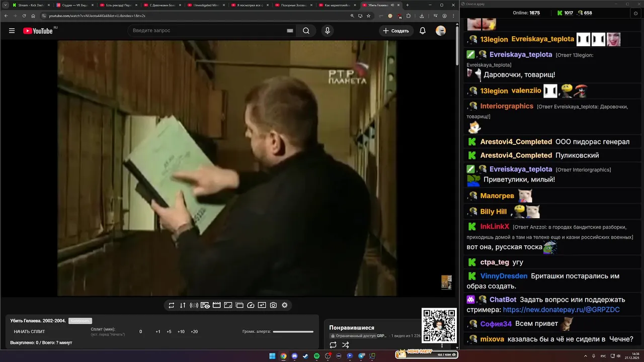Click the YouTube page vertical scrollbar
The image size is (644, 362).
pos(457,45)
